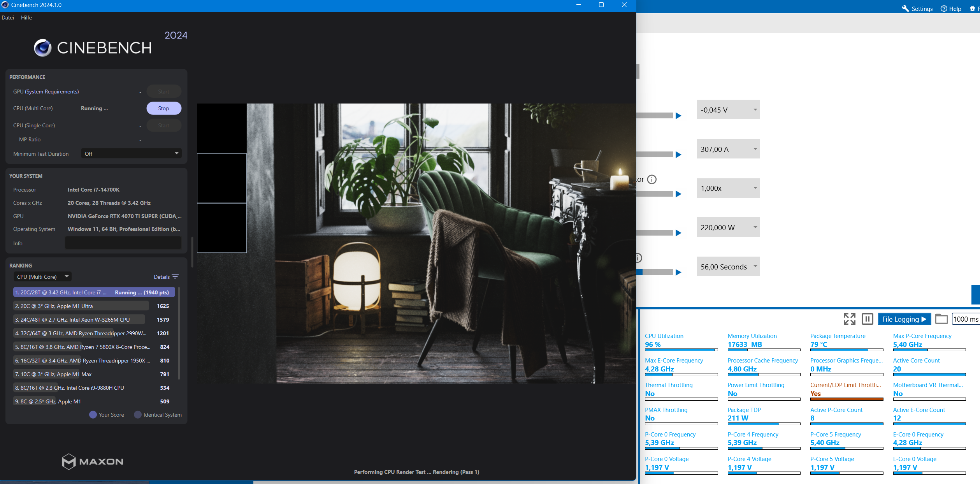
Task: Click the Details filter icon in Ranking
Action: [x=175, y=277]
